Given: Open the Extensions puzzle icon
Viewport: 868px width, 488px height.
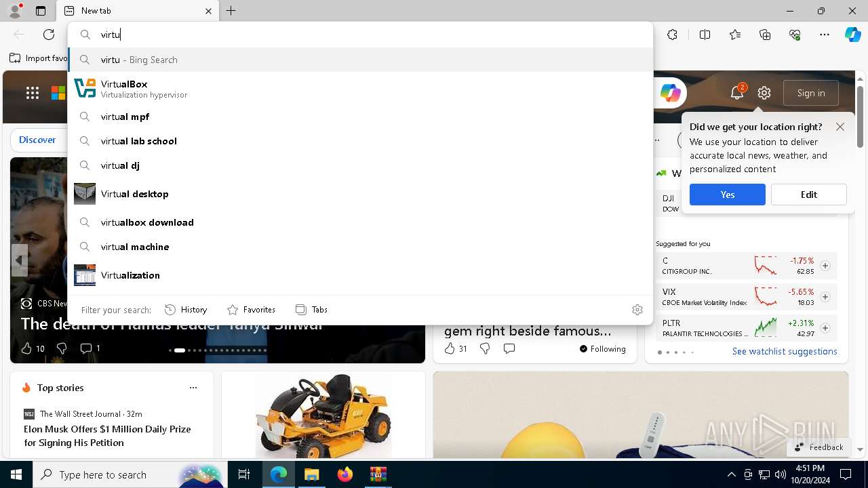Looking at the screenshot, I should 672,35.
